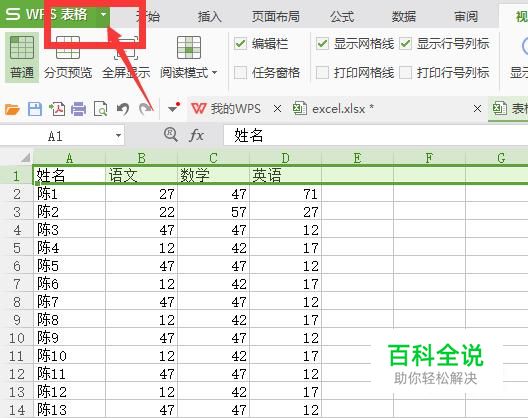Viewport: 528px width, 418px height.
Task: Select the 普通 normal view icon
Action: click(22, 48)
